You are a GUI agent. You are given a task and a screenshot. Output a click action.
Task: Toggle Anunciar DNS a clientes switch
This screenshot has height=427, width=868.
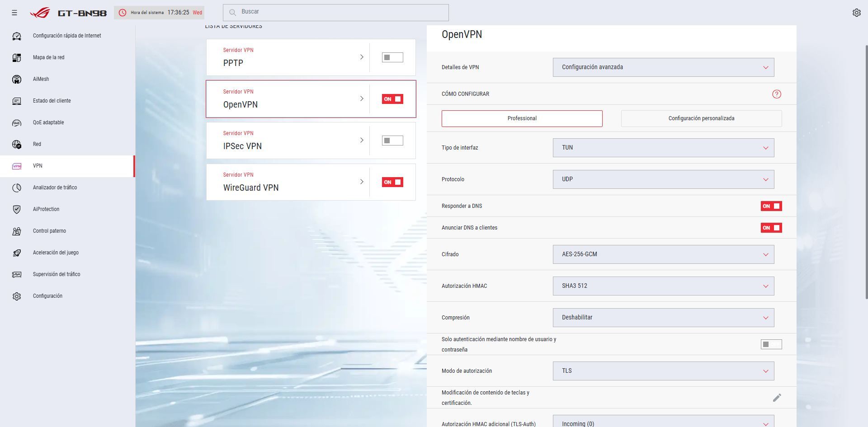[x=771, y=228]
